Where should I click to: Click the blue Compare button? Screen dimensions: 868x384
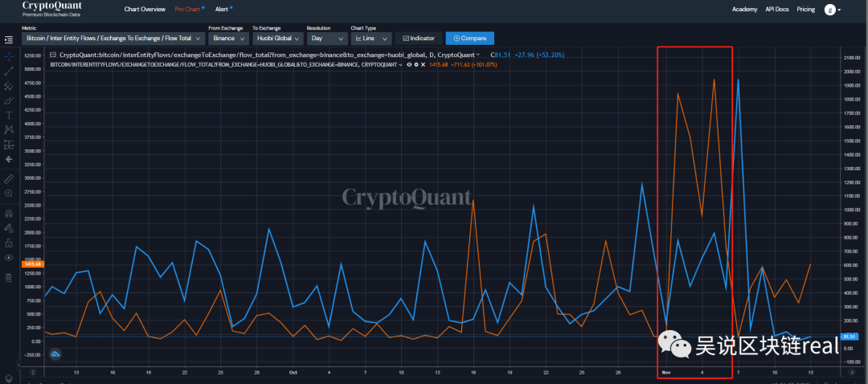tap(470, 39)
